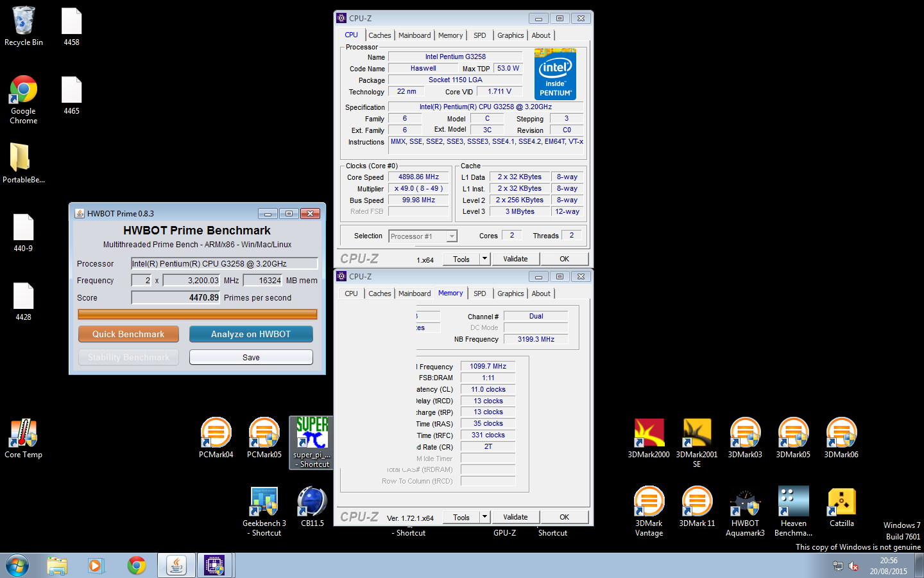
Task: Click Core Speed value 4898.86 MHz
Action: tap(418, 177)
